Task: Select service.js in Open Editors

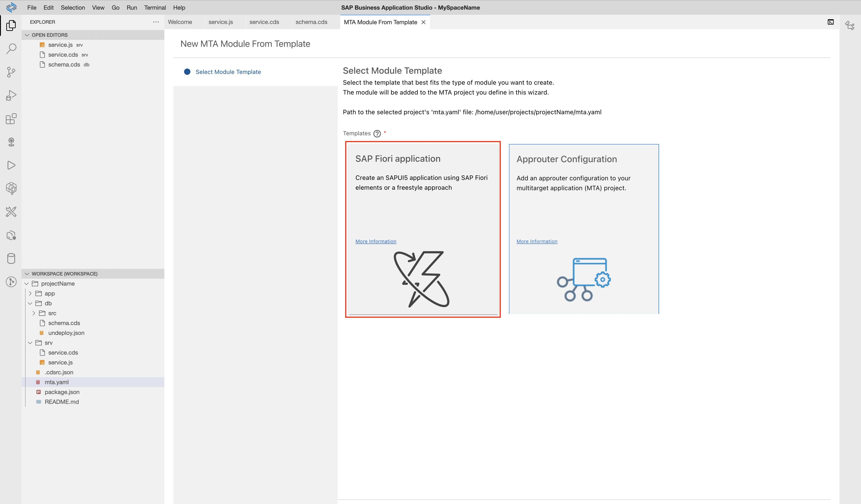Action: (x=93, y=45)
